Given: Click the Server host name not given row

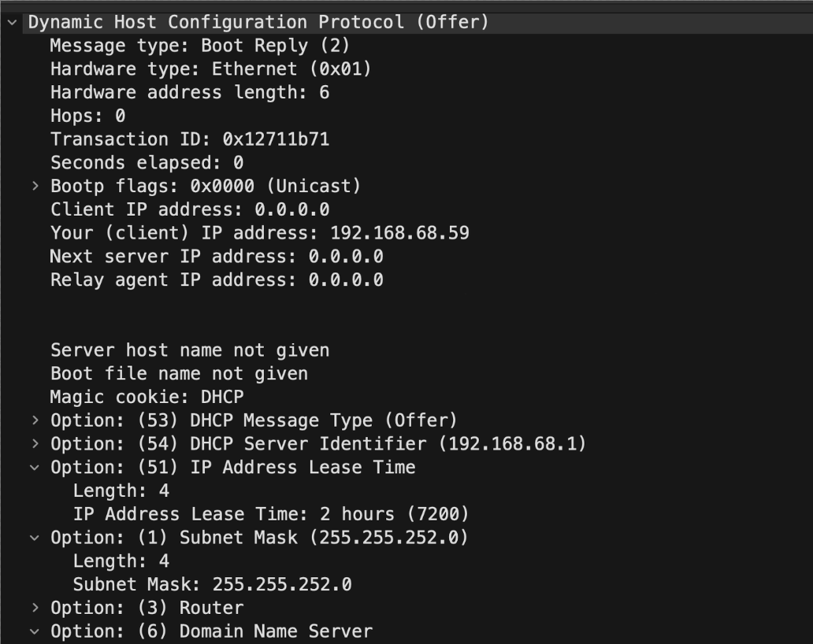Looking at the screenshot, I should [x=189, y=350].
